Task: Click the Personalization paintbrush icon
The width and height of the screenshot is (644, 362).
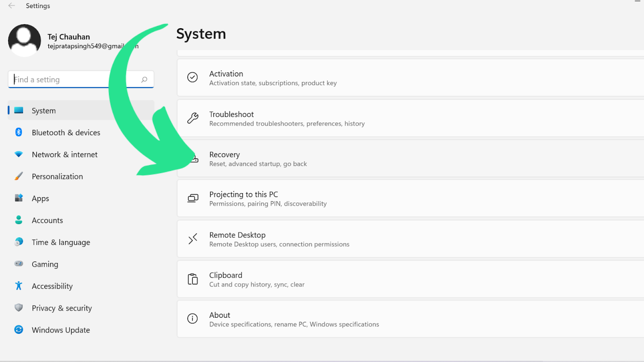Action: [19, 176]
